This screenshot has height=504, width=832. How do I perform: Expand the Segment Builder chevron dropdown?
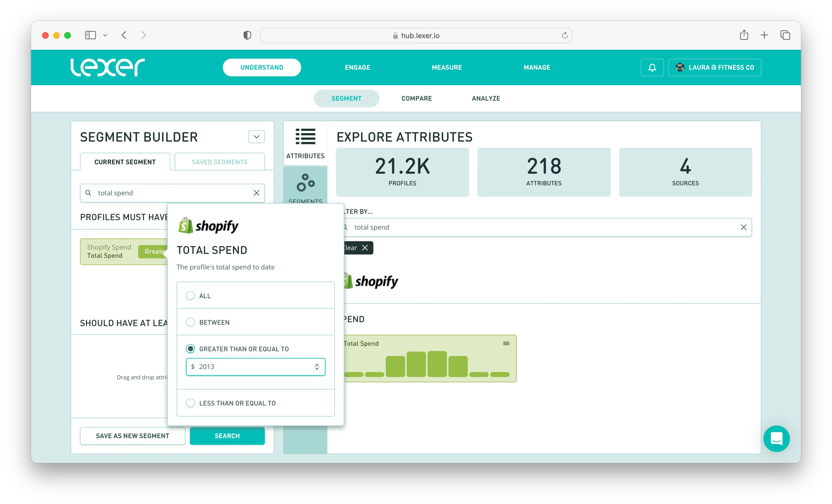(x=256, y=137)
